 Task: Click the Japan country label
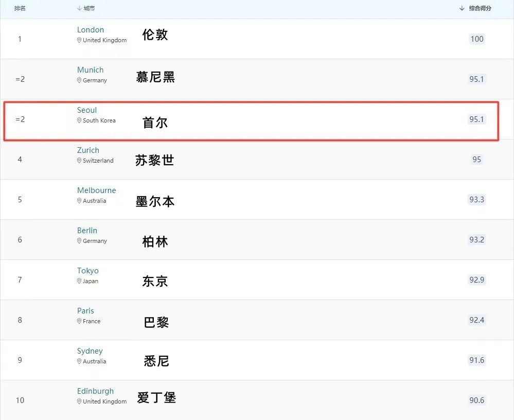tap(91, 281)
